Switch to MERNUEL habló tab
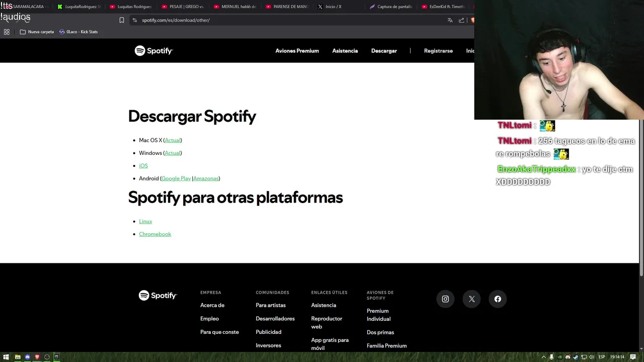Viewport: 644px width, 362px height. [x=235, y=7]
